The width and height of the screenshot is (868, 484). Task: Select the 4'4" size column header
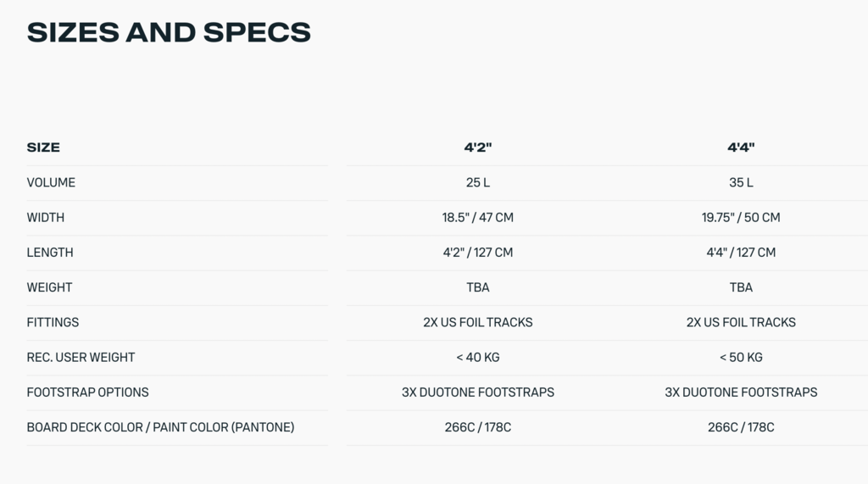741,147
